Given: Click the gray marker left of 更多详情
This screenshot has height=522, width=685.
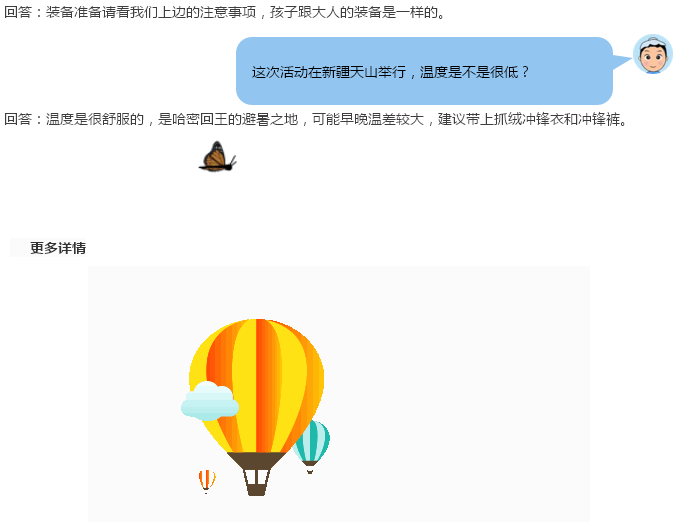Looking at the screenshot, I should coord(19,248).
